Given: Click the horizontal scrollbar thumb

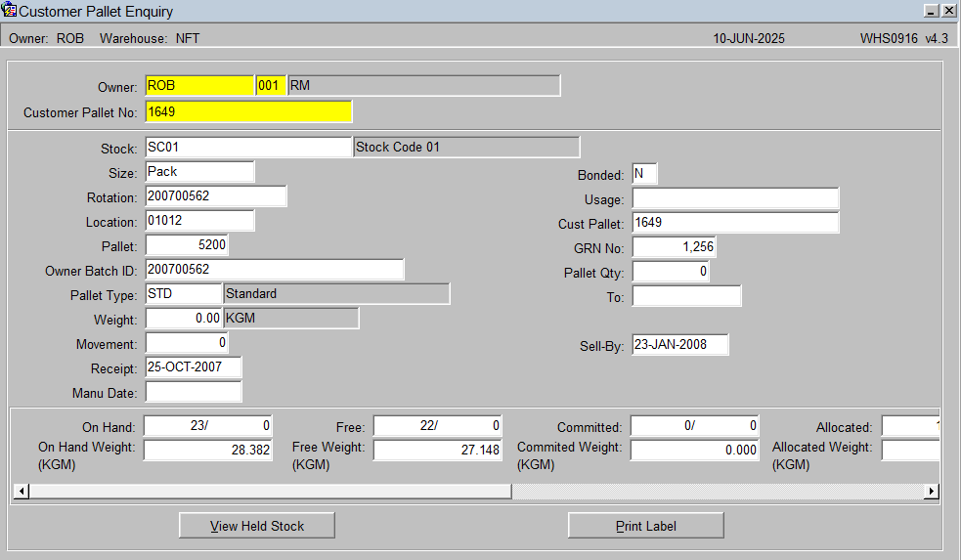Looking at the screenshot, I should coord(270,491).
